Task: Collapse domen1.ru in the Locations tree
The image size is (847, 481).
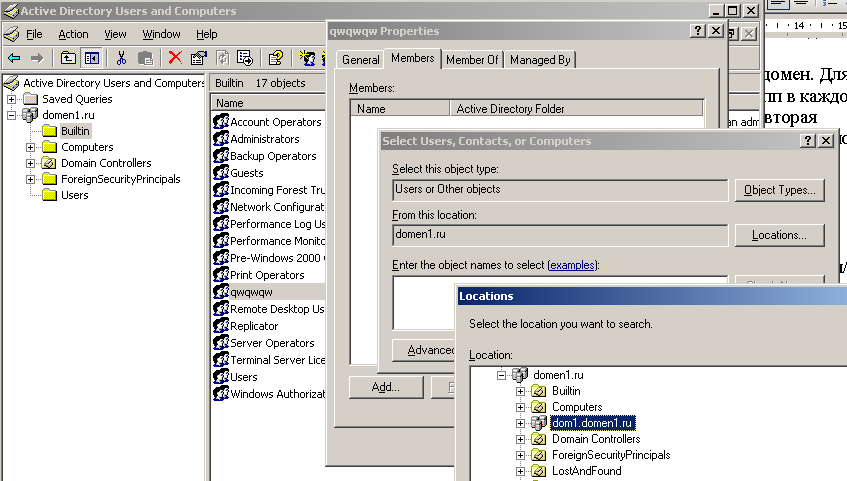Action: (501, 375)
